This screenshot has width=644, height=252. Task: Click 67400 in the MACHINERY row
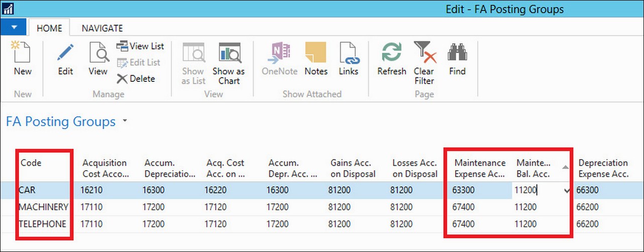tap(464, 207)
